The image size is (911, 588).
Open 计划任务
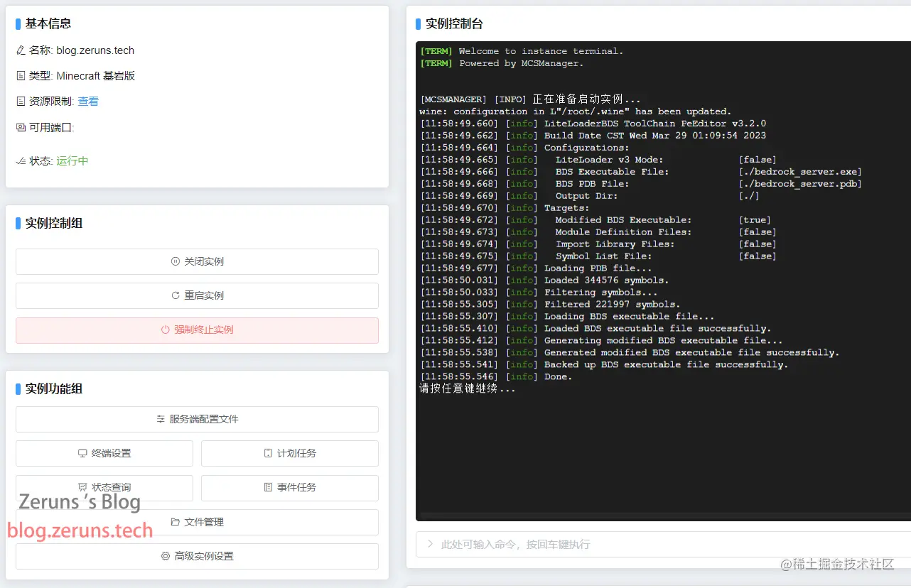coord(290,454)
